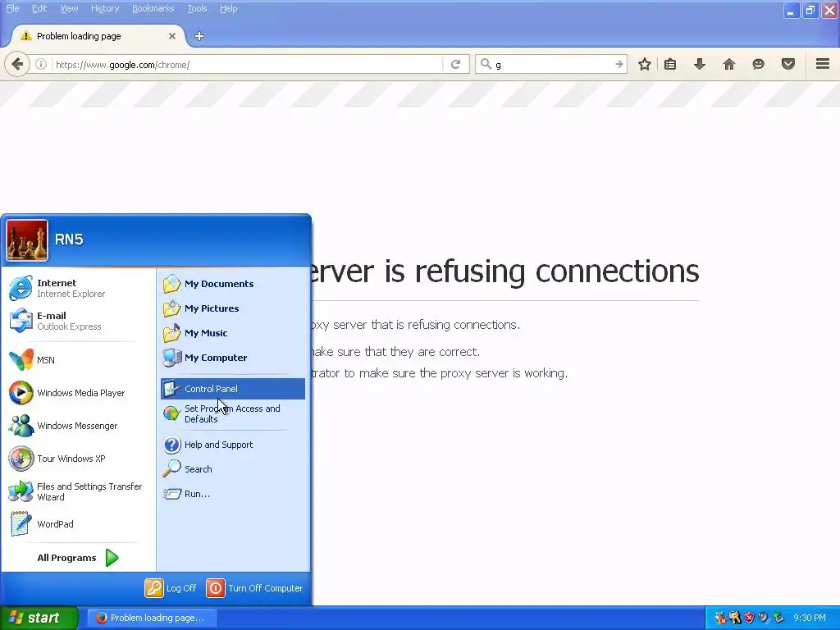The width and height of the screenshot is (840, 630).
Task: Open the Bookmarks menu
Action: [153, 8]
